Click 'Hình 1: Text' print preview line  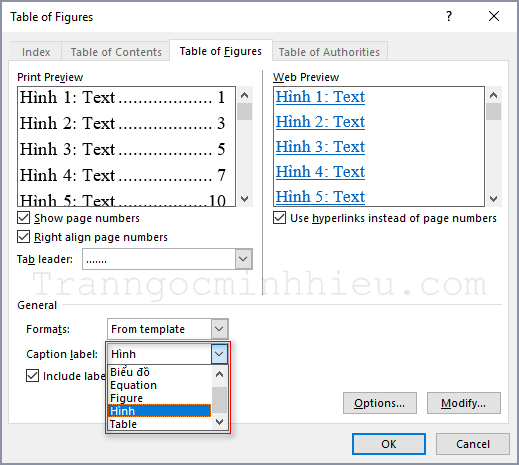click(123, 97)
